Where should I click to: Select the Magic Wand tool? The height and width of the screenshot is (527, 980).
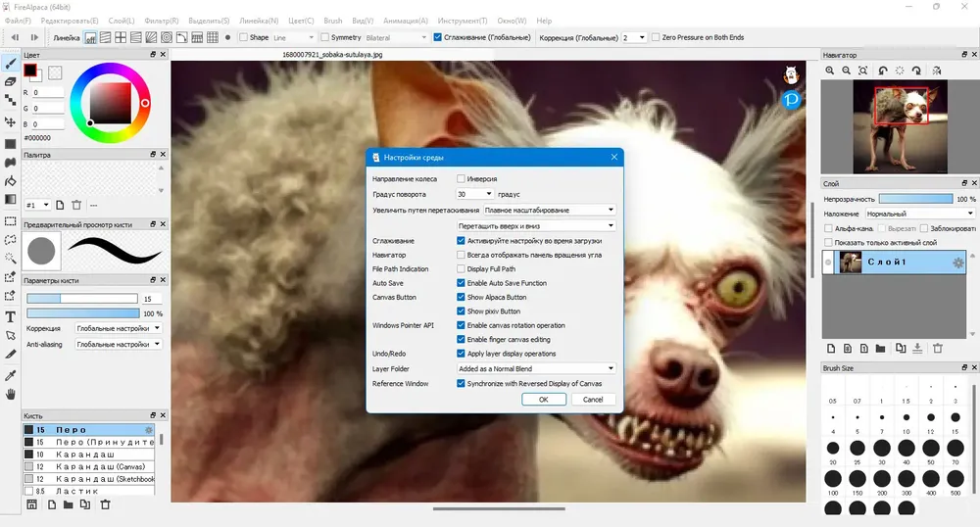tap(10, 258)
